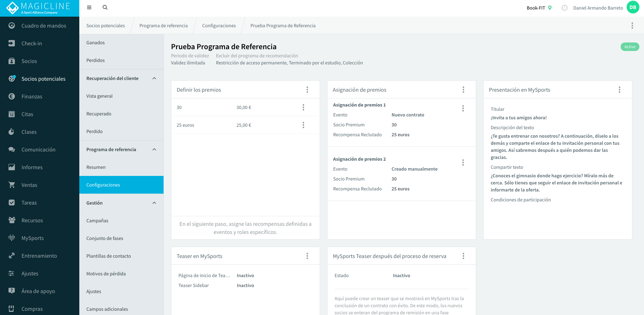
Task: Open three-dot menu for Asignación de premios 2
Action: (x=463, y=162)
